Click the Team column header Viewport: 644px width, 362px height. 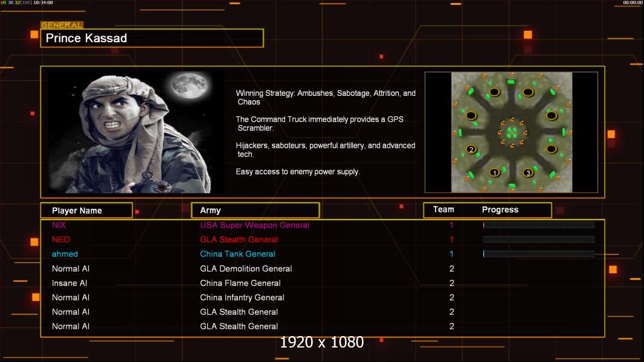[x=443, y=209]
